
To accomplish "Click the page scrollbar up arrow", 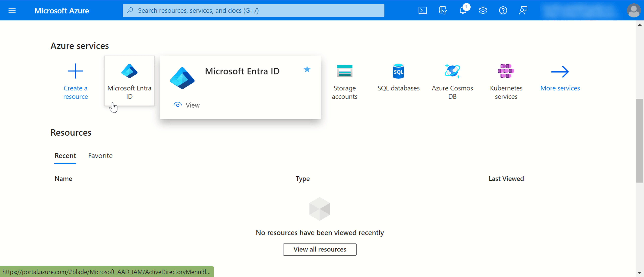I will tap(639, 24).
